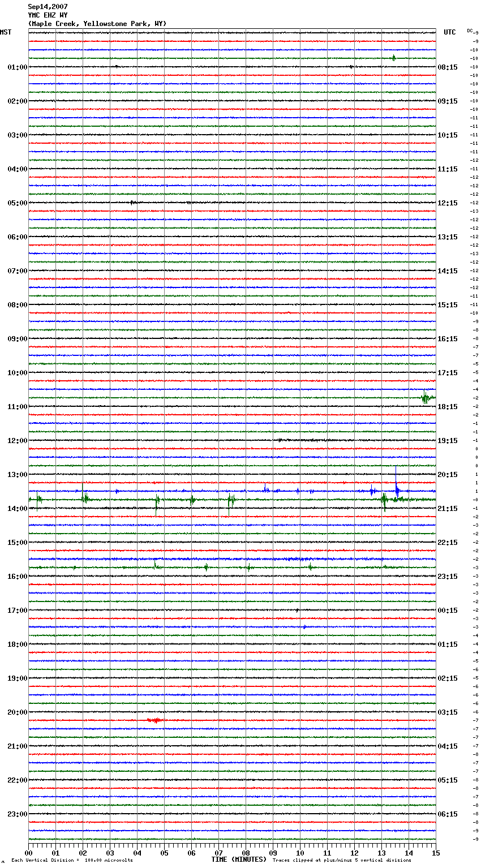Click the MST time label "17:00"
481x868 pixels.
tap(18, 611)
